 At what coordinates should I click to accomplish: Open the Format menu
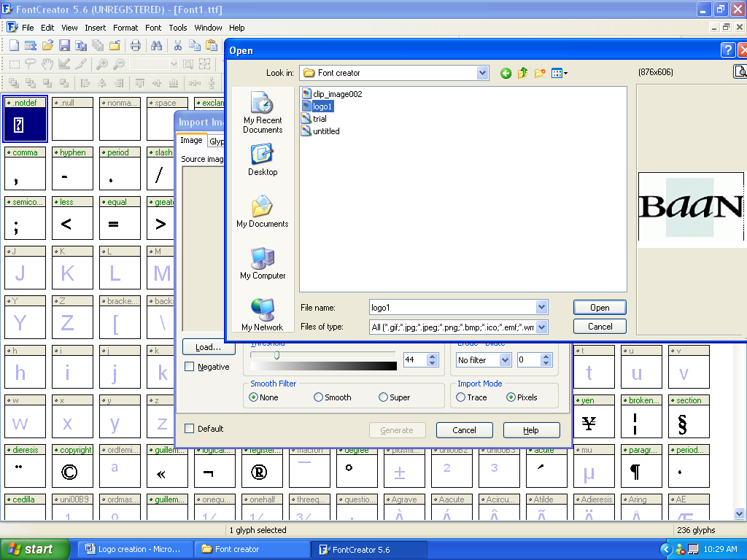(x=125, y=28)
